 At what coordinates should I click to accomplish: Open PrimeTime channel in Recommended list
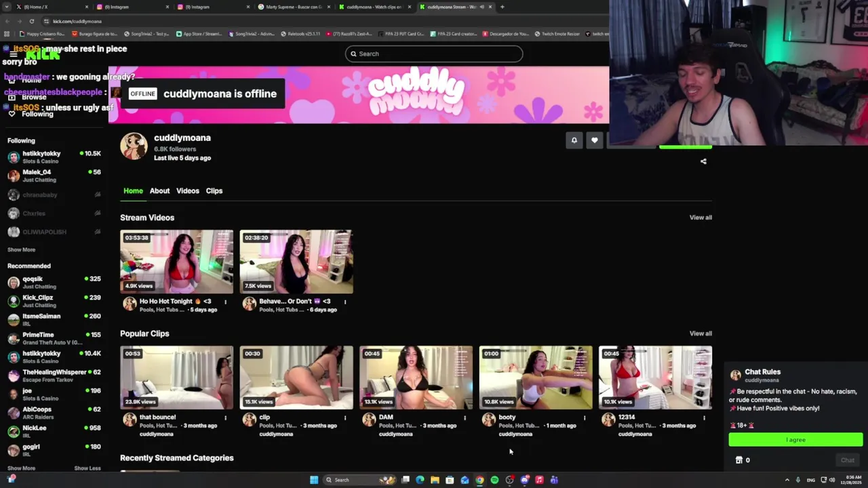(54, 338)
